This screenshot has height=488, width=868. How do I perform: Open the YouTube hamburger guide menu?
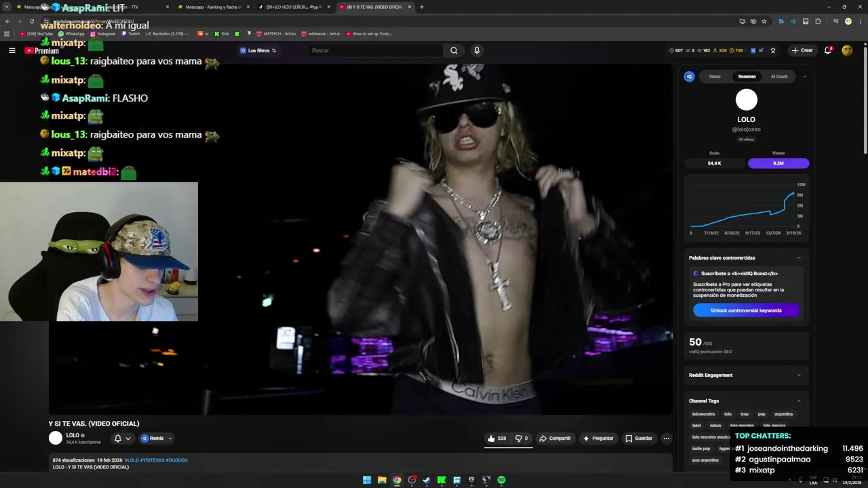click(x=12, y=50)
